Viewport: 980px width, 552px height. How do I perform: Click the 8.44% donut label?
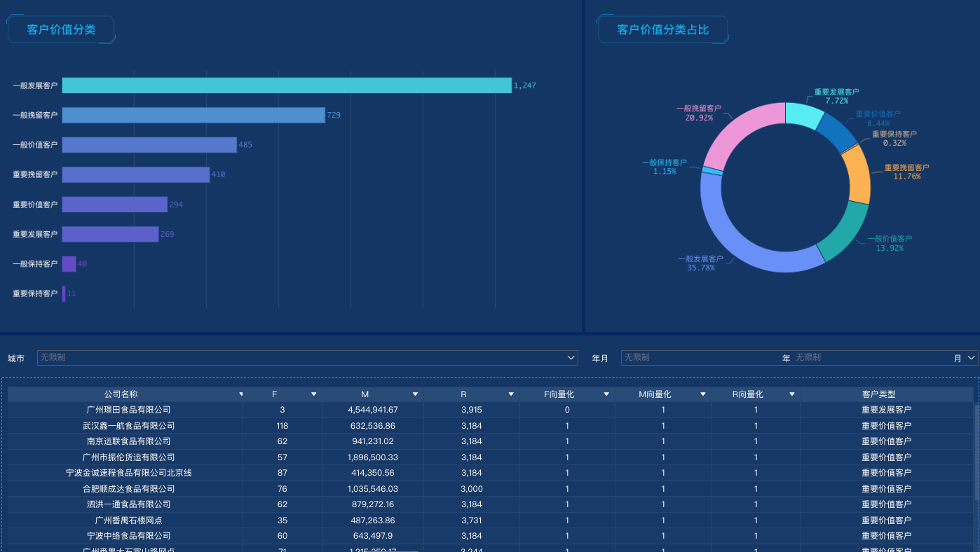click(878, 123)
